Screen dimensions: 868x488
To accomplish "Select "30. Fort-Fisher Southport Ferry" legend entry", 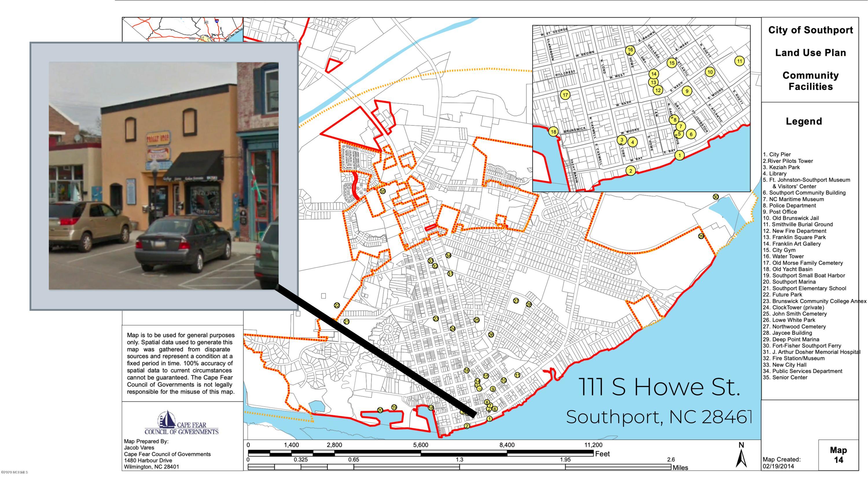I will pyautogui.click(x=802, y=346).
